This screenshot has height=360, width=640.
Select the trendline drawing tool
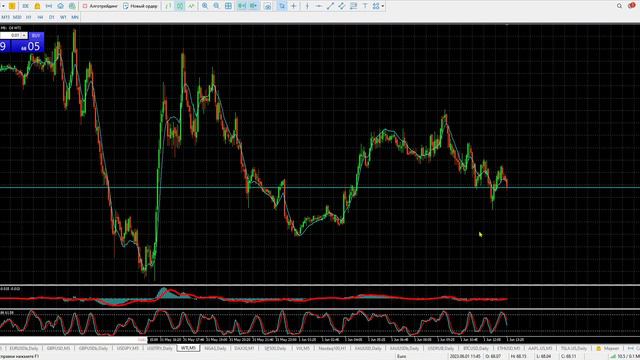pos(330,6)
